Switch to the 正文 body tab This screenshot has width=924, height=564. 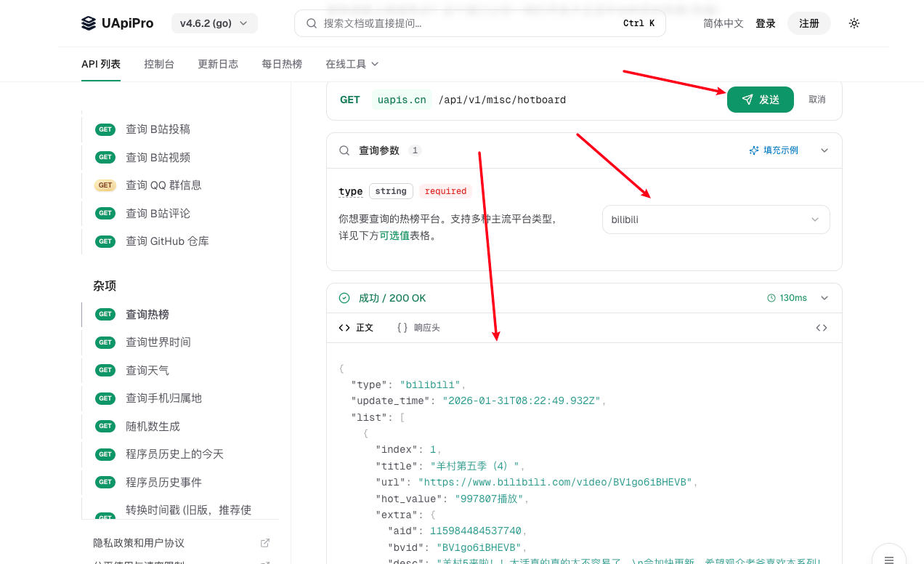(356, 328)
